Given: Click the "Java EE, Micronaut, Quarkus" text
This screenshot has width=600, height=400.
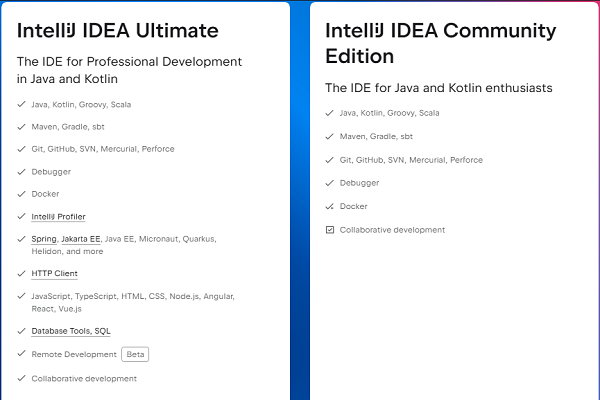Looking at the screenshot, I should point(160,239).
